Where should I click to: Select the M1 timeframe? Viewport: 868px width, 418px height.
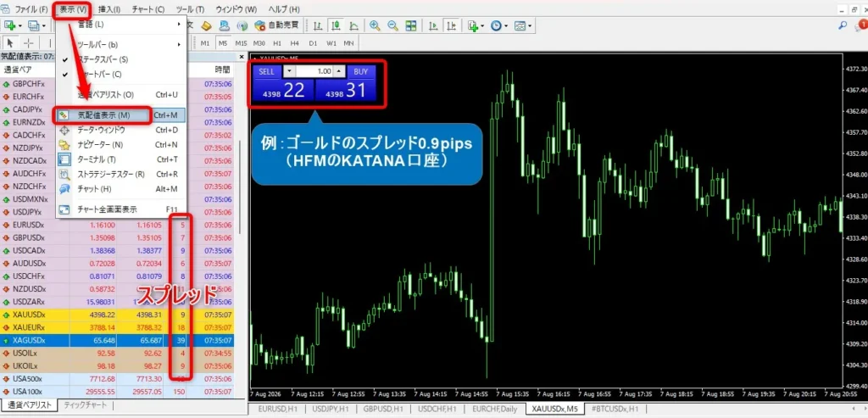click(205, 43)
